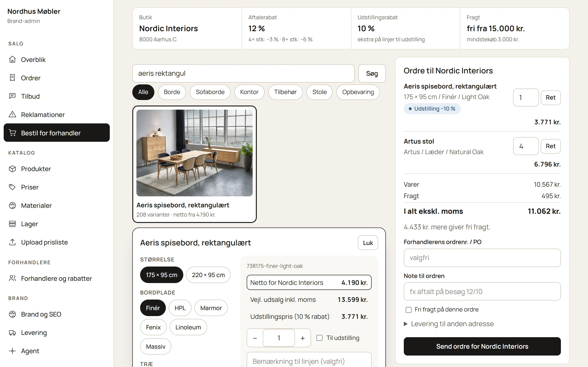The image size is (588, 367).
Task: Click the Produkter box icon
Action: pos(12,169)
